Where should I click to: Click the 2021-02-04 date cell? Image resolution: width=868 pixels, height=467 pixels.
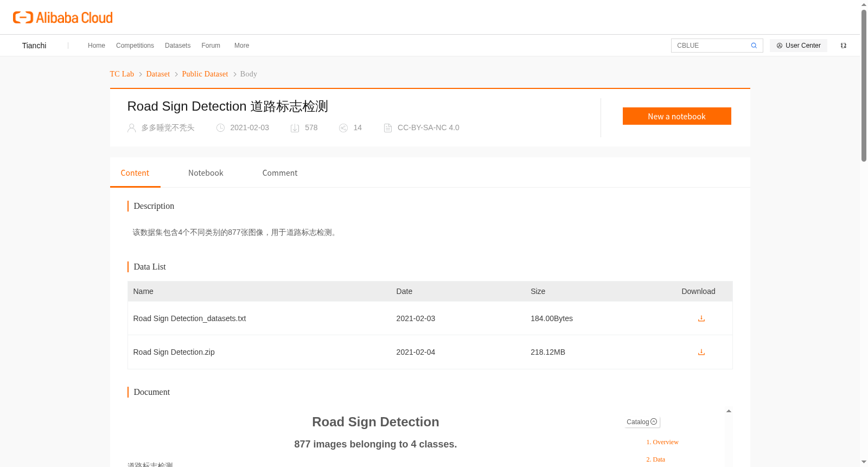tap(416, 352)
